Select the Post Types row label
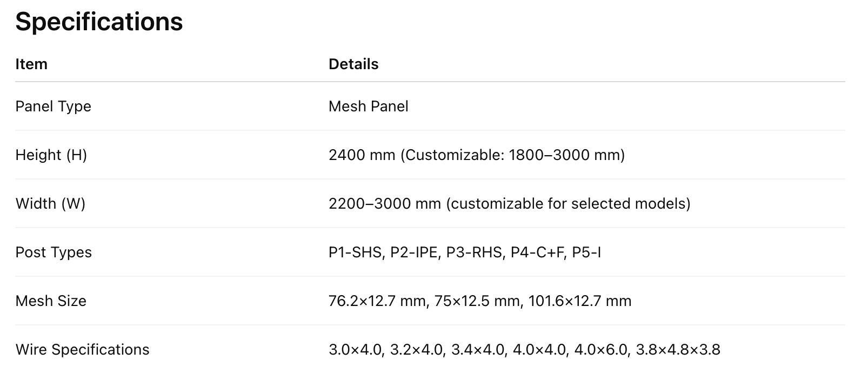 (54, 252)
